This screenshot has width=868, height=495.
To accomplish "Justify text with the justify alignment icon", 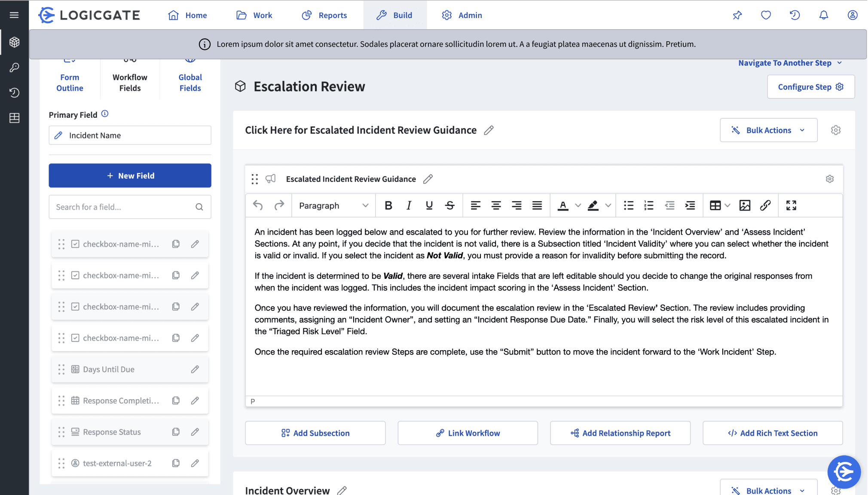I will [x=537, y=205].
